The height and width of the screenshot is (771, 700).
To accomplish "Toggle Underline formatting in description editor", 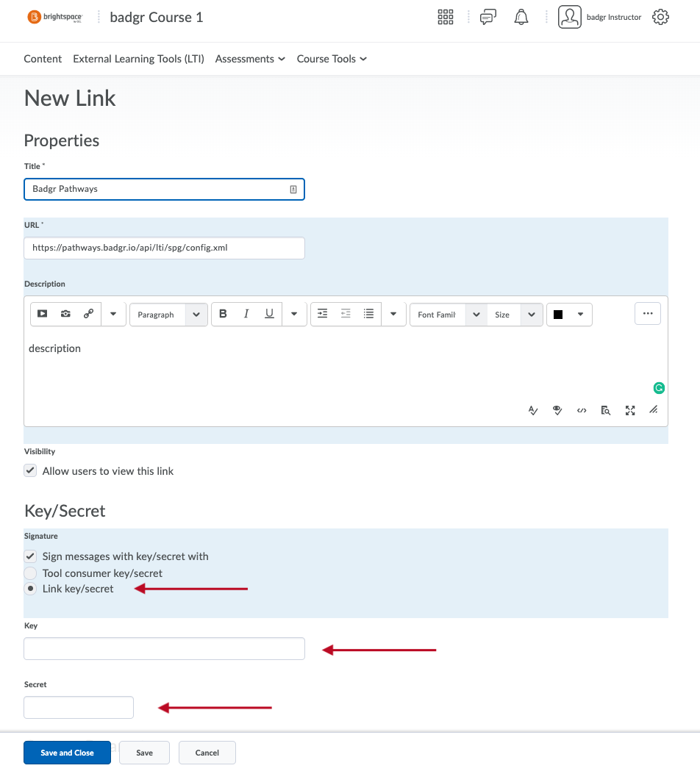I will coord(269,314).
